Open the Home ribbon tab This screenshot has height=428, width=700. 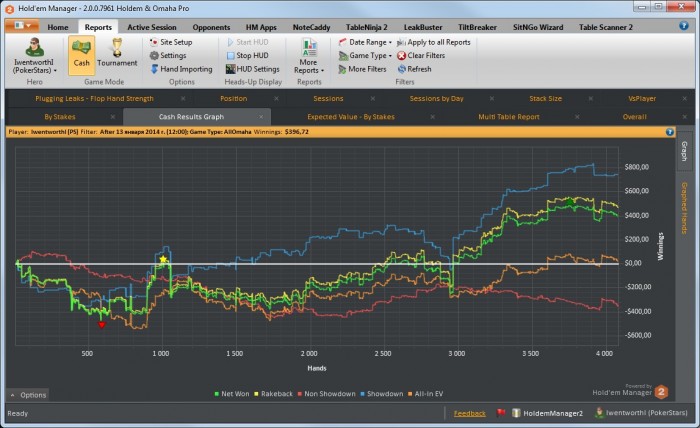point(58,27)
